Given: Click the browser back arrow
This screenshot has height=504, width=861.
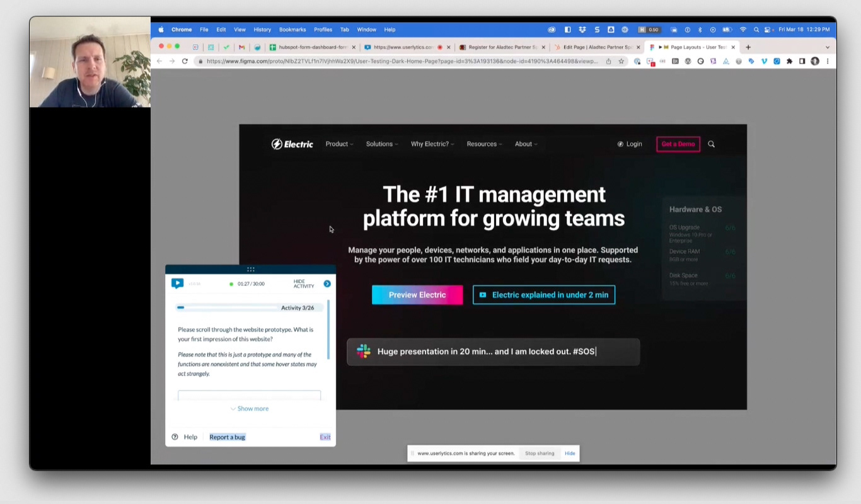Looking at the screenshot, I should pyautogui.click(x=159, y=61).
